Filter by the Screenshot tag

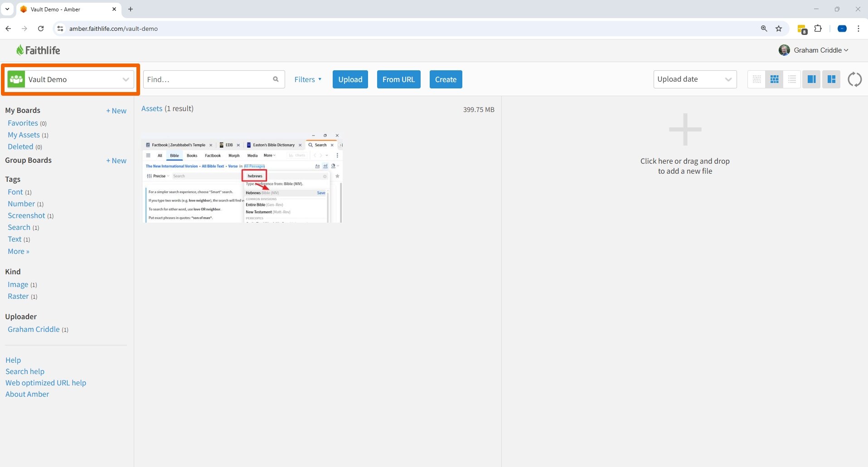click(x=26, y=215)
